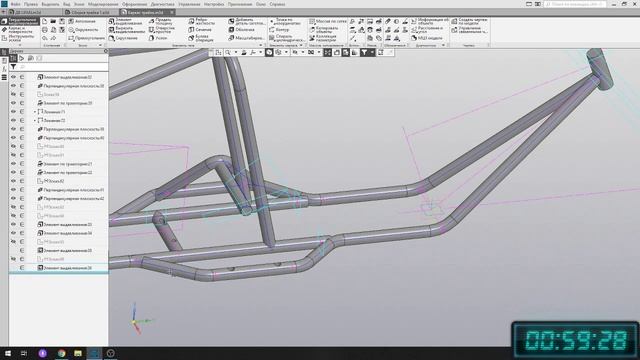This screenshot has height=360, width=640.
Task: Click the print icon in toolbar
Action: [45, 30]
